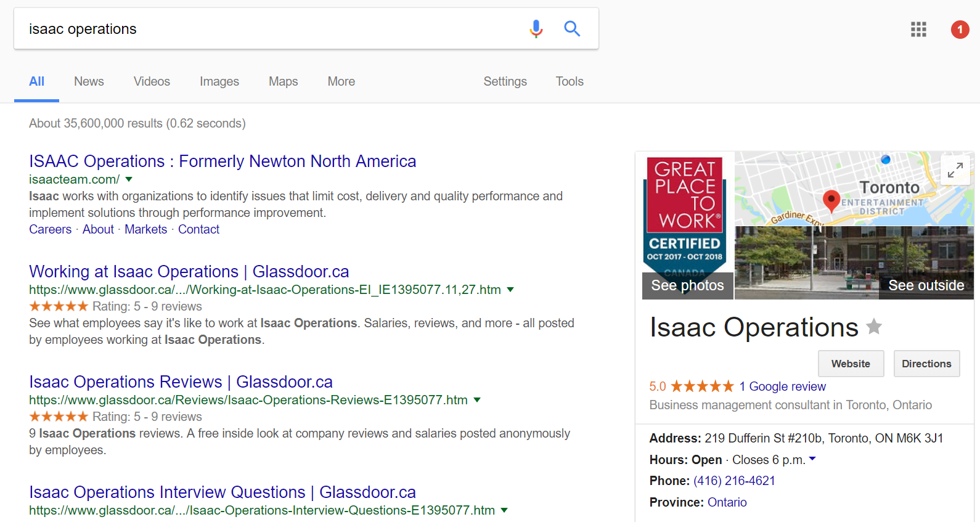Click the phone number (416) 216-4621
The image size is (980, 522).
734,481
